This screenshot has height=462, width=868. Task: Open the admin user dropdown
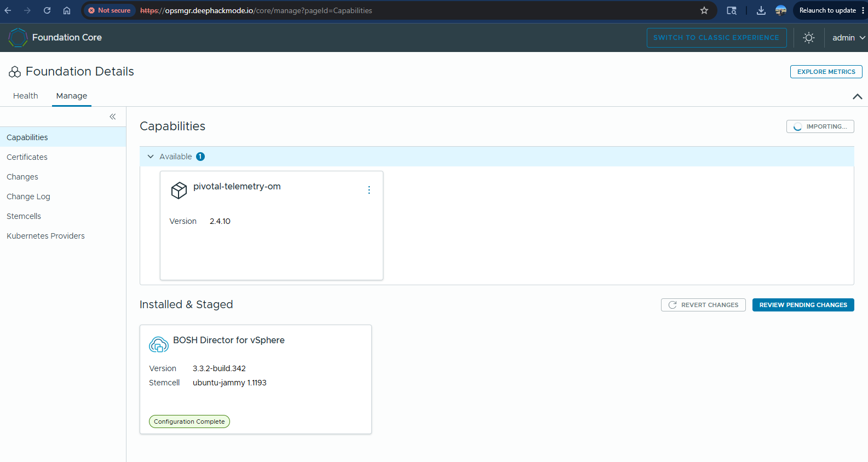pos(848,38)
